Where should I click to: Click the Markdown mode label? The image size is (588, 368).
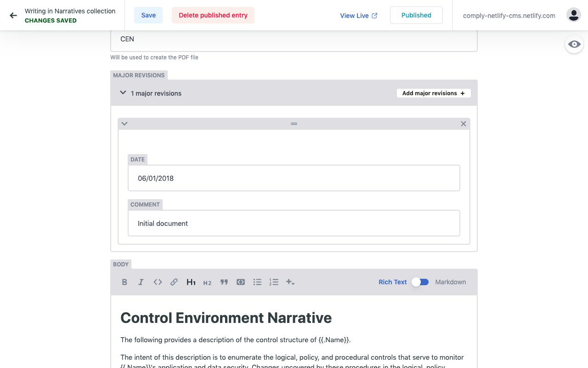coord(451,282)
